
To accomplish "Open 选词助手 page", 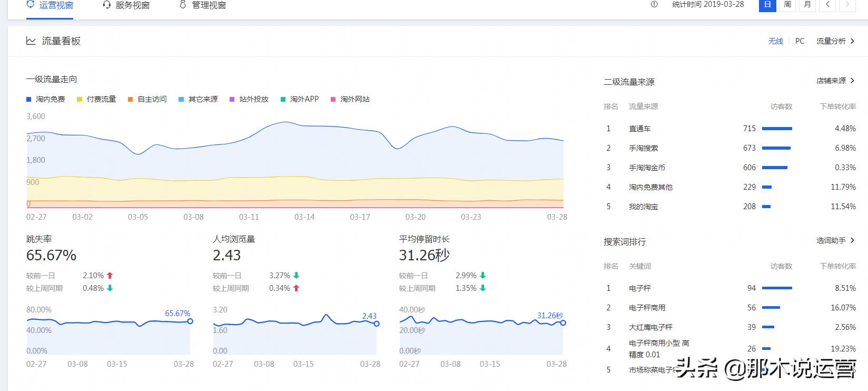I will pyautogui.click(x=835, y=240).
